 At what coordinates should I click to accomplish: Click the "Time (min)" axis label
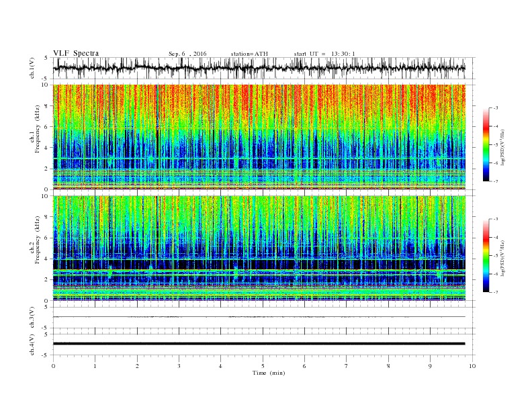pos(269,373)
